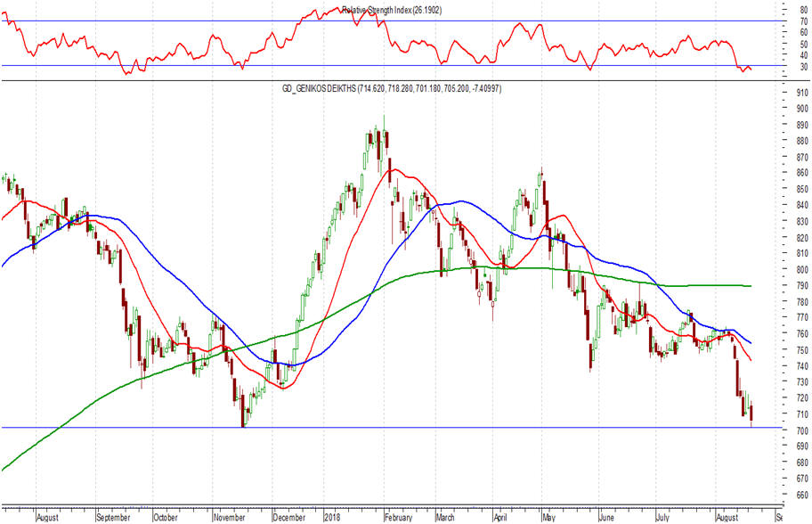Click the December date axis label

289,517
